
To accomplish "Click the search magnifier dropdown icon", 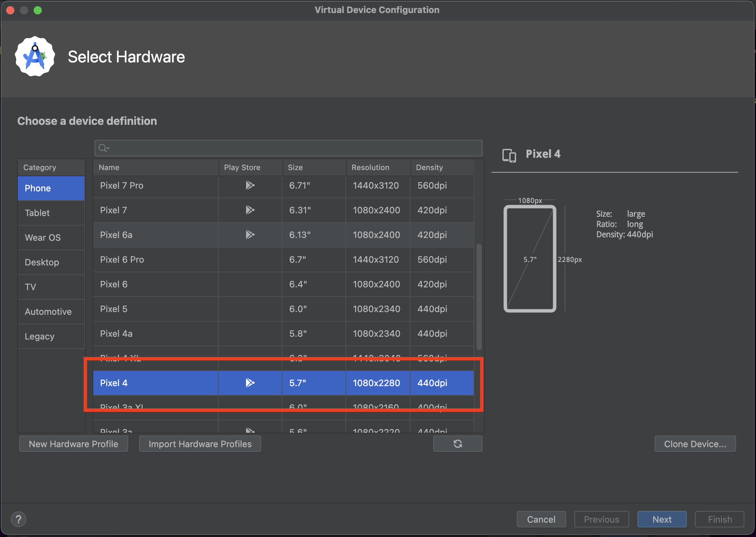I will [x=103, y=148].
